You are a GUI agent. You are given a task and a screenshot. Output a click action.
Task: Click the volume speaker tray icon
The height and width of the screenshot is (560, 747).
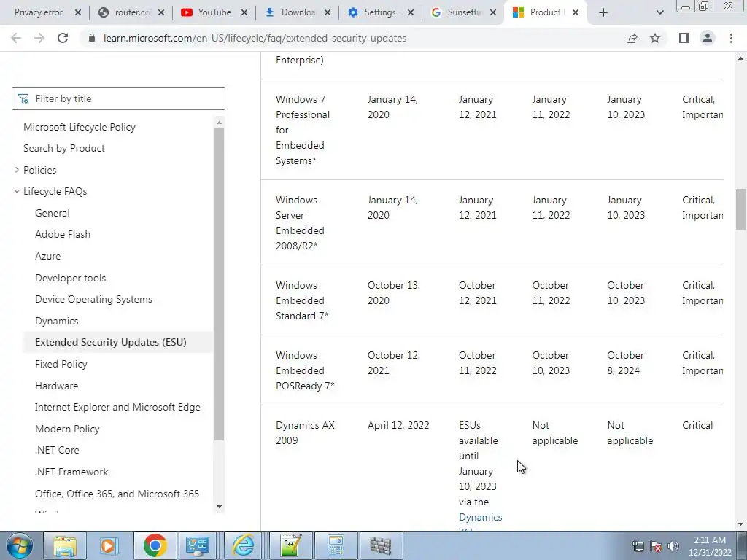(673, 545)
